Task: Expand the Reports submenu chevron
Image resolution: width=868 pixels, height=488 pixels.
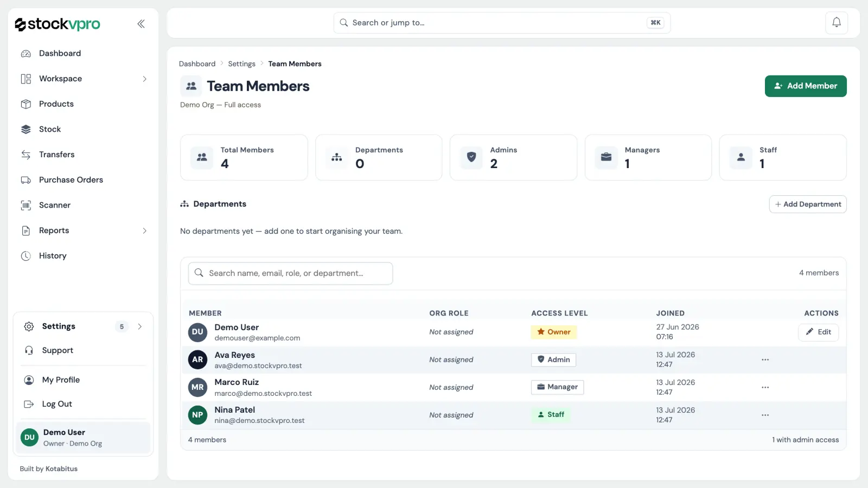Action: pos(144,230)
